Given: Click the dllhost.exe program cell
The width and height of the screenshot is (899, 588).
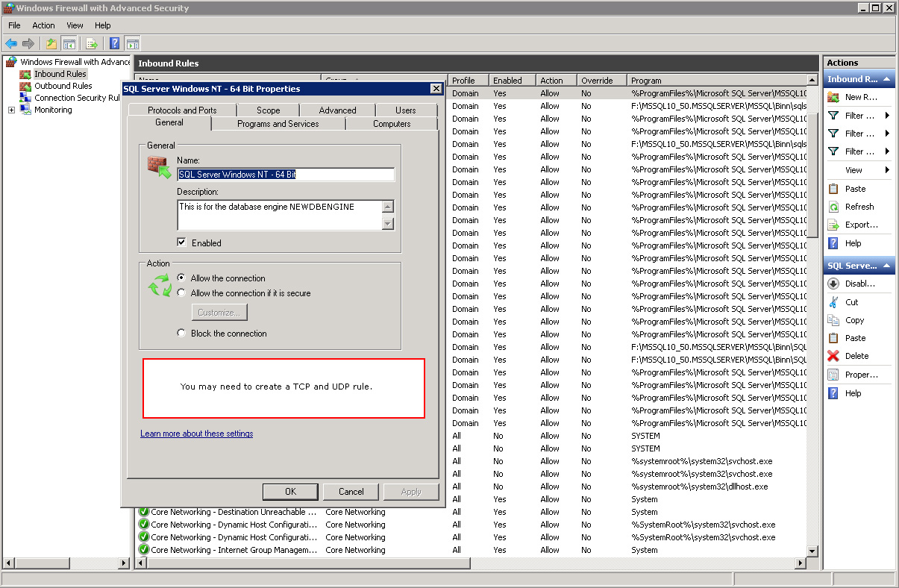Looking at the screenshot, I should pyautogui.click(x=700, y=487).
